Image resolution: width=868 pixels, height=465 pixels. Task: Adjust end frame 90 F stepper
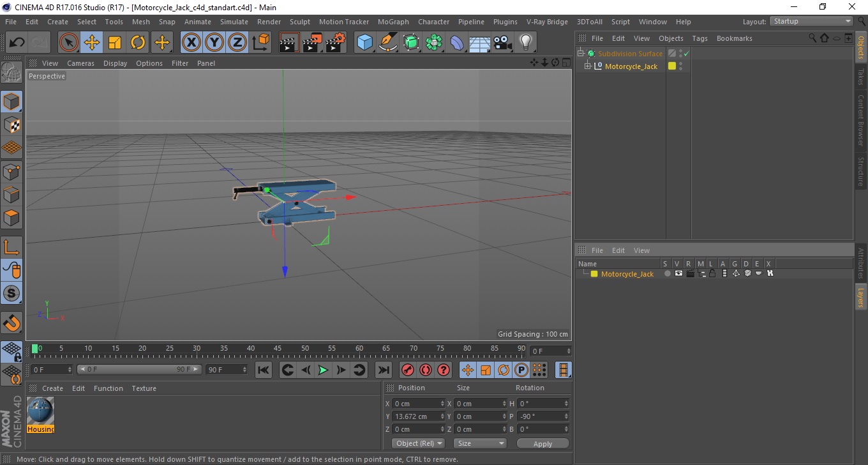point(244,370)
